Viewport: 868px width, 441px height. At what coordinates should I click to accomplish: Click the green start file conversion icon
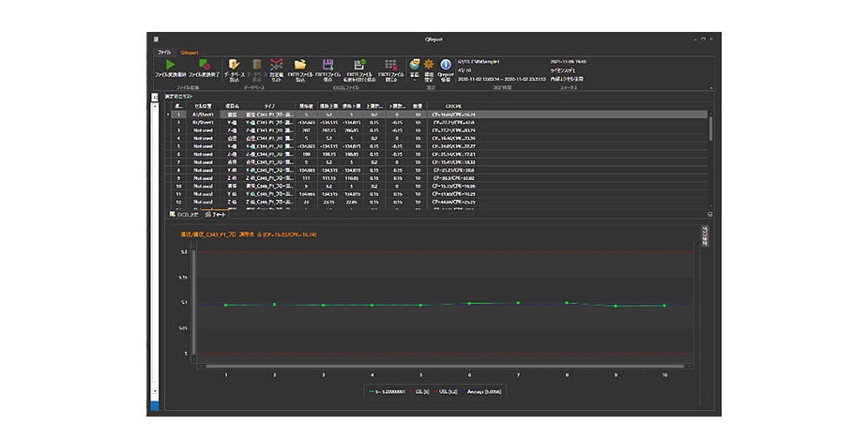pos(170,65)
